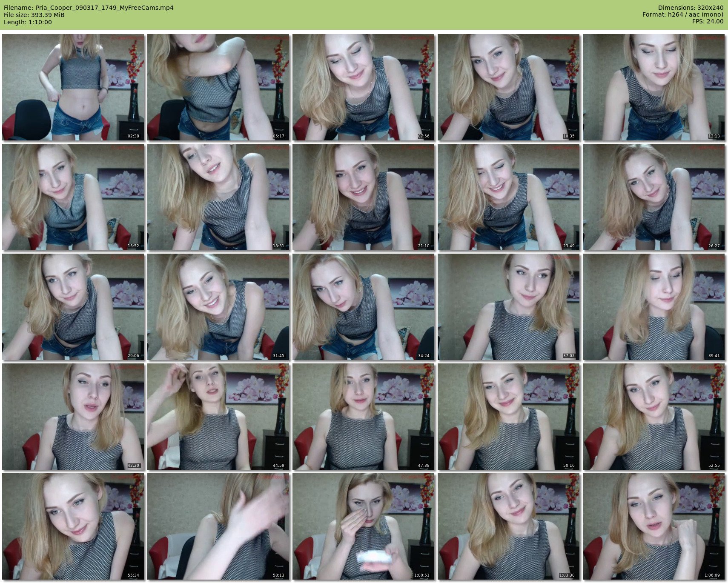Pick the frame stamped 13:13
The image size is (728, 583).
654,87
